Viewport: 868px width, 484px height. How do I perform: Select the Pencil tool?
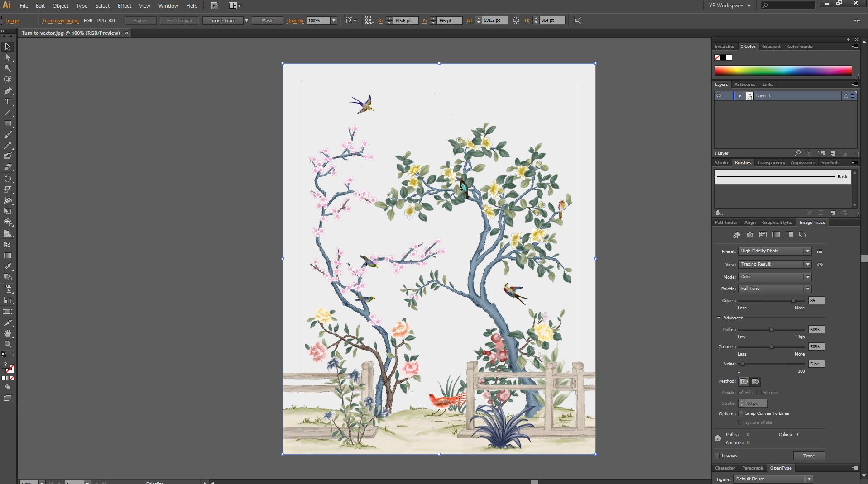pos(8,146)
